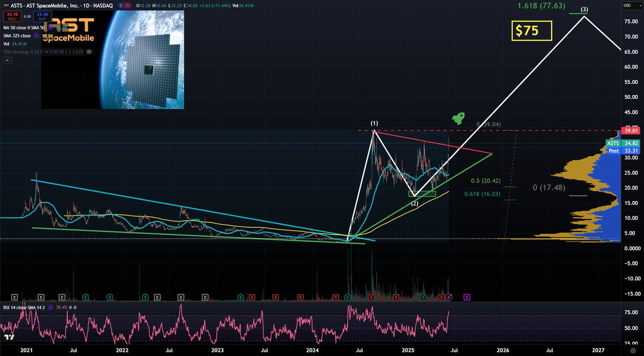644x356 pixels.
Task: Click the 0 (39.04) level label
Action: (488, 124)
